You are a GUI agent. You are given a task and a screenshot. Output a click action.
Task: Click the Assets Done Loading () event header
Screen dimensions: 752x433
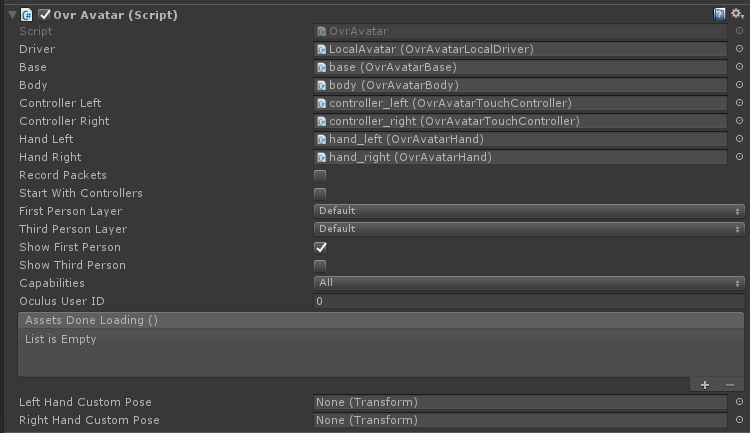tap(381, 320)
